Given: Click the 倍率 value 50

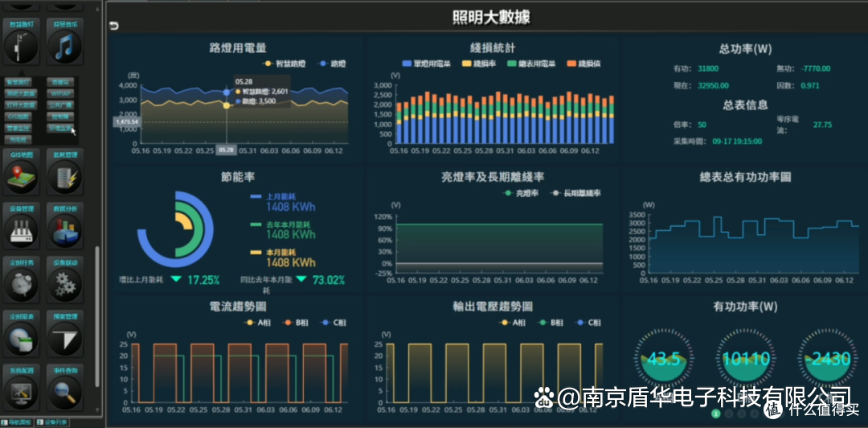Looking at the screenshot, I should 702,125.
